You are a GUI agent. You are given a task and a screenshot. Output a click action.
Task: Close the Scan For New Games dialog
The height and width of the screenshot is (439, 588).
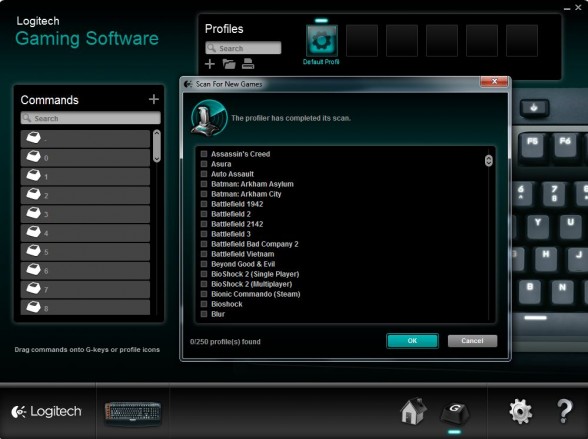(x=494, y=81)
